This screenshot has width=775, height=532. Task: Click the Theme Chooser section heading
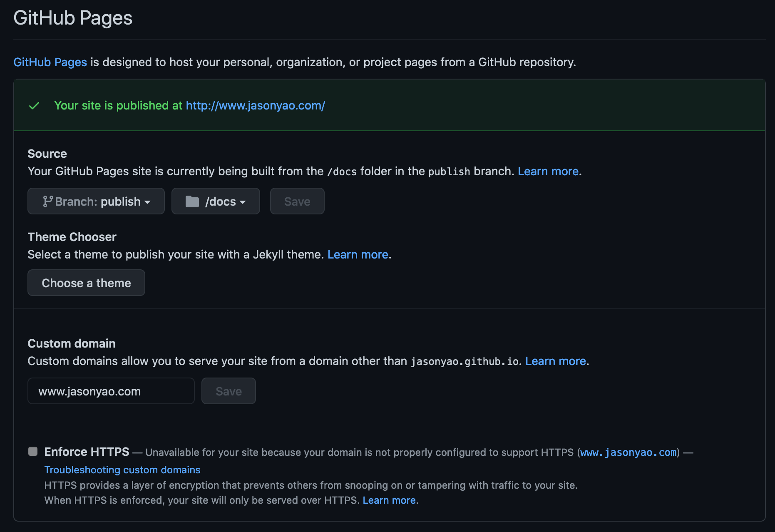(72, 237)
